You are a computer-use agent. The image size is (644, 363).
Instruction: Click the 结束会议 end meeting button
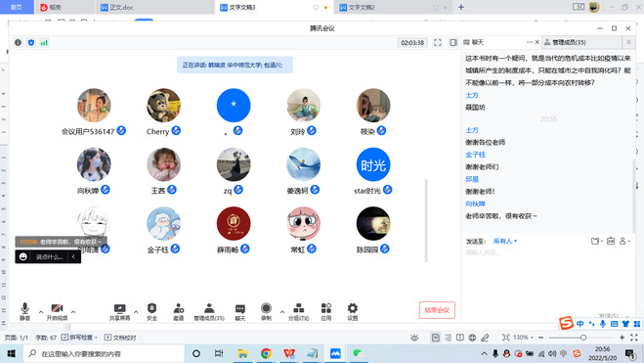[437, 310]
